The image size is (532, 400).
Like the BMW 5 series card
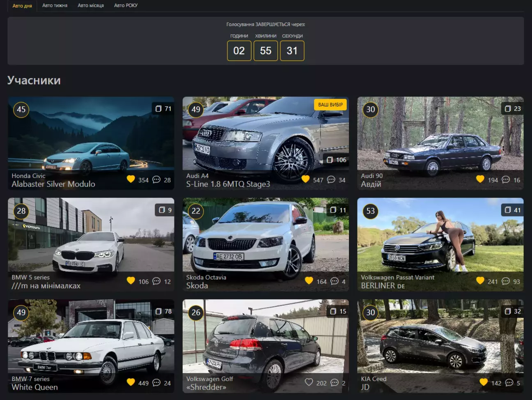coord(131,281)
